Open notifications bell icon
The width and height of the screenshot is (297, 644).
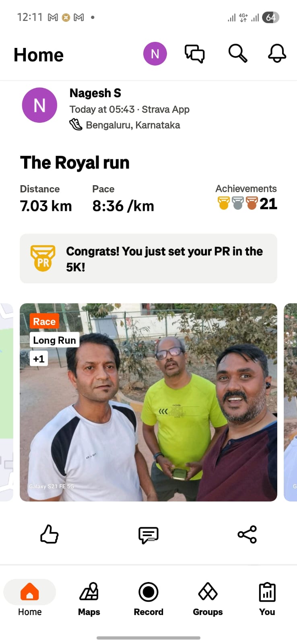coord(277,54)
